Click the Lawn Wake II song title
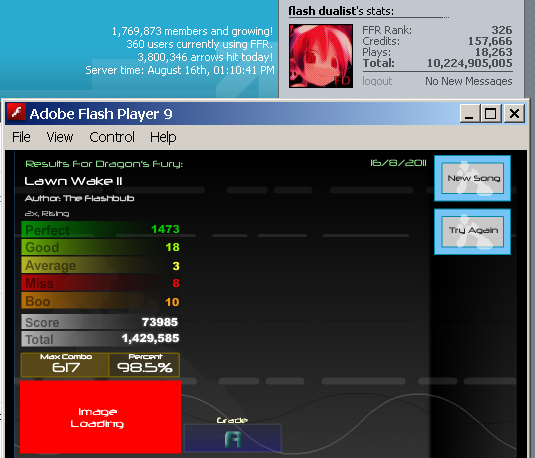The image size is (535, 458). point(73,181)
